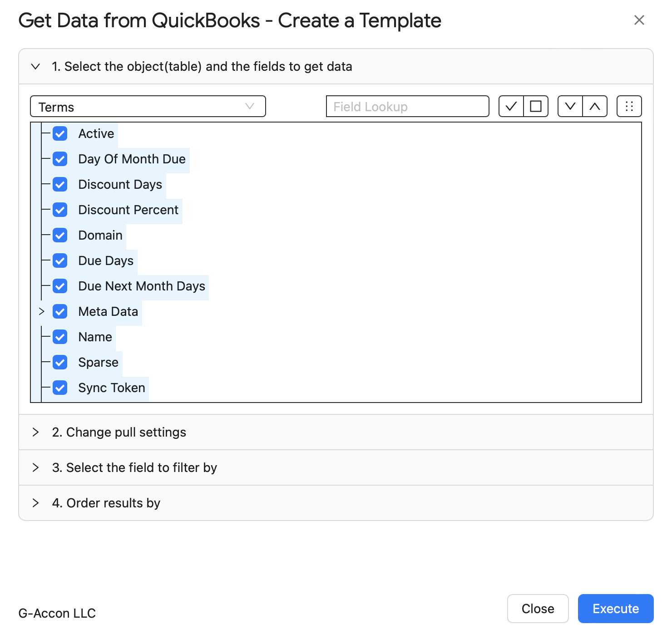Select the Discount Percent label

[x=128, y=210]
